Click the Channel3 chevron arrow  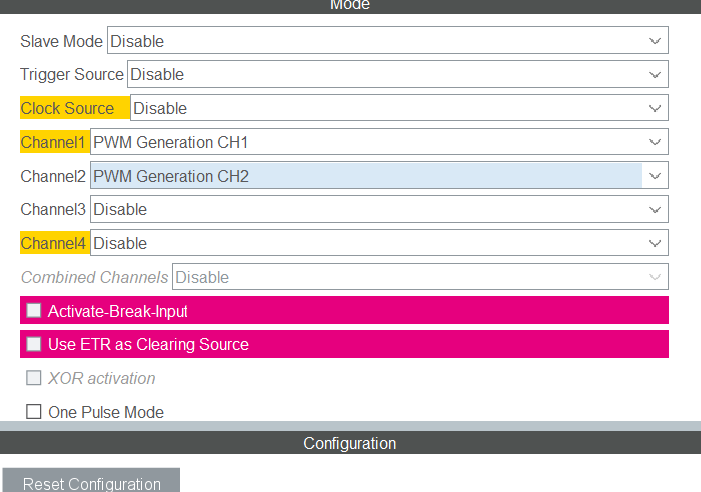(x=655, y=209)
